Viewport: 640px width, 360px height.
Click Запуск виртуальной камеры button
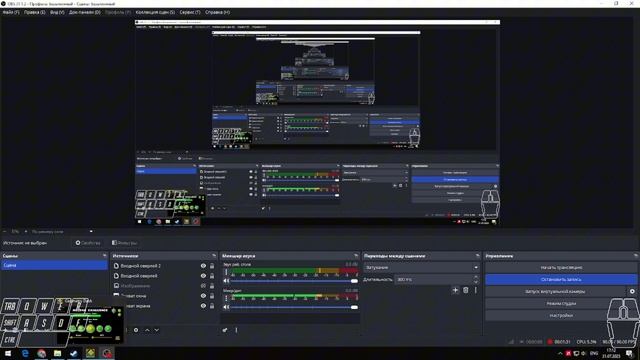(x=556, y=291)
